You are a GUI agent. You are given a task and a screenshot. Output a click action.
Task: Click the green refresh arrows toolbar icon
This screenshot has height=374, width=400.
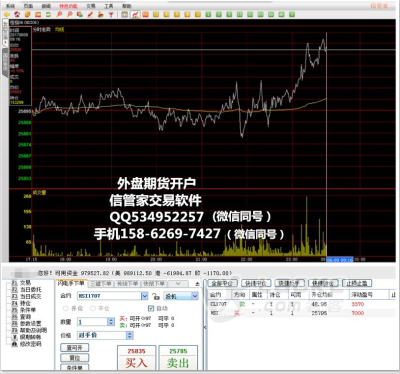pos(48,14)
